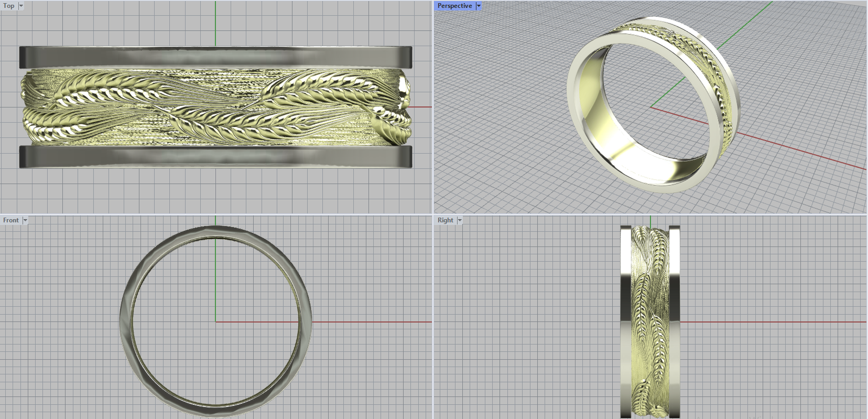This screenshot has width=868, height=419.
Task: Expand the Right viewport dropdown arrow
Action: pos(459,220)
